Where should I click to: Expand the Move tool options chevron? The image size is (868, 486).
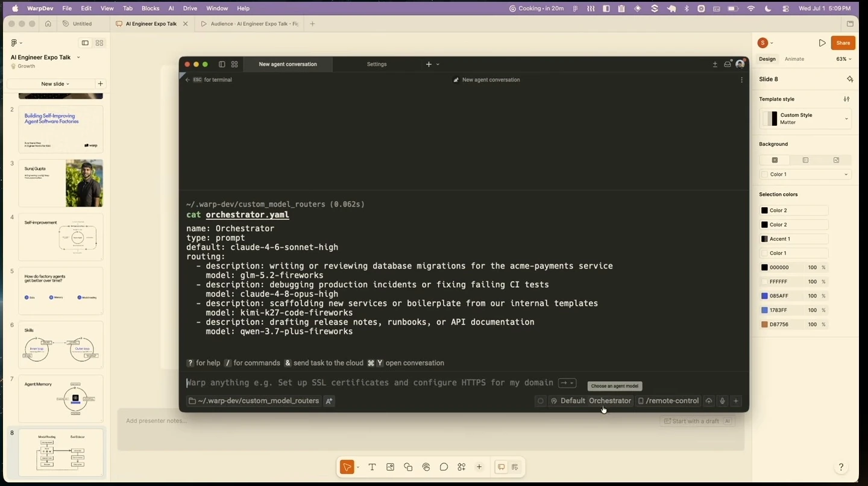pyautogui.click(x=358, y=467)
